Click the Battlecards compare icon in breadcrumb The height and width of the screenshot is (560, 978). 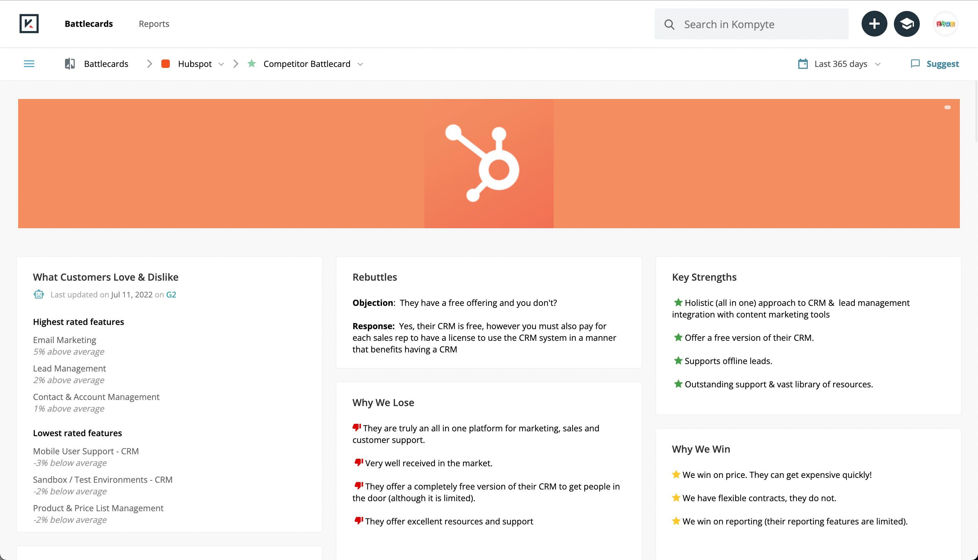[70, 64]
